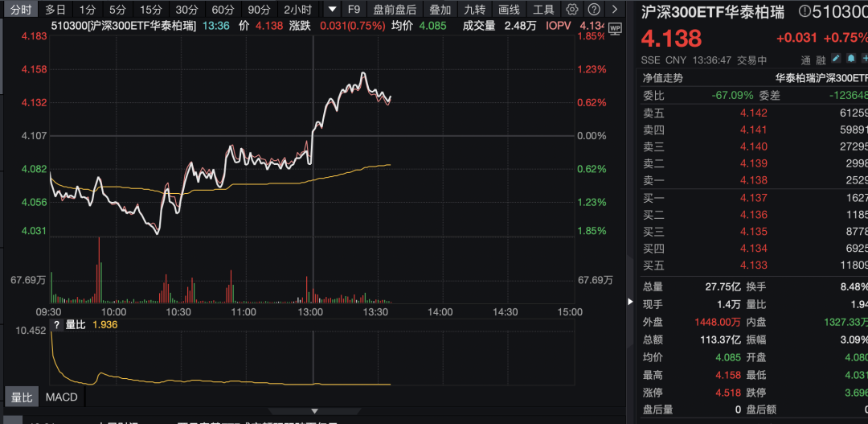868x424 pixels.
Task: Select the 卖一 4.138 order row
Action: 755,180
